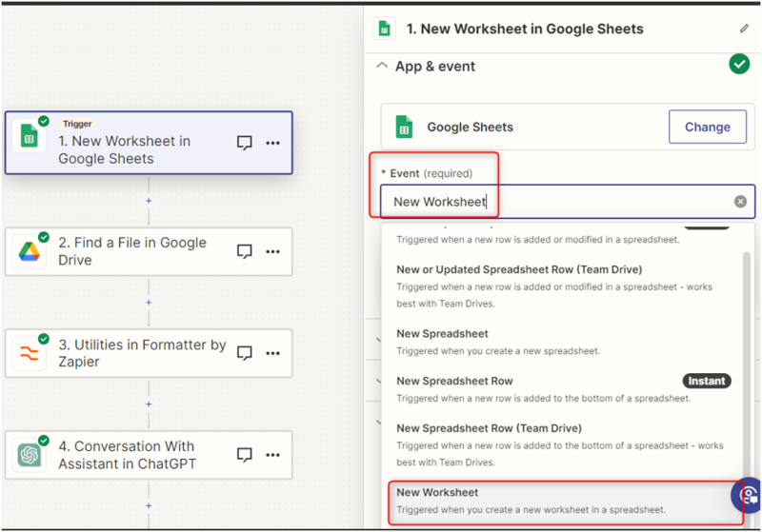Add step below the trigger with plus
762x532 pixels.
pyautogui.click(x=149, y=201)
